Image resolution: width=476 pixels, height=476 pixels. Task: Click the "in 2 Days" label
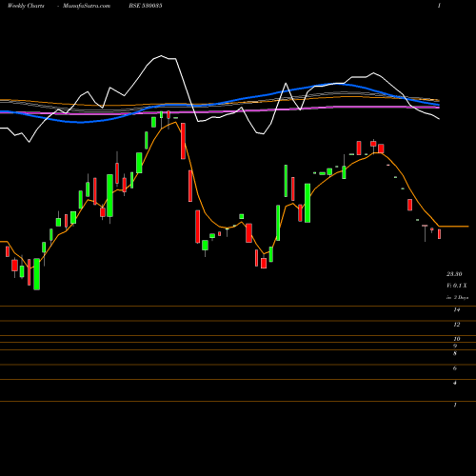point(457,298)
